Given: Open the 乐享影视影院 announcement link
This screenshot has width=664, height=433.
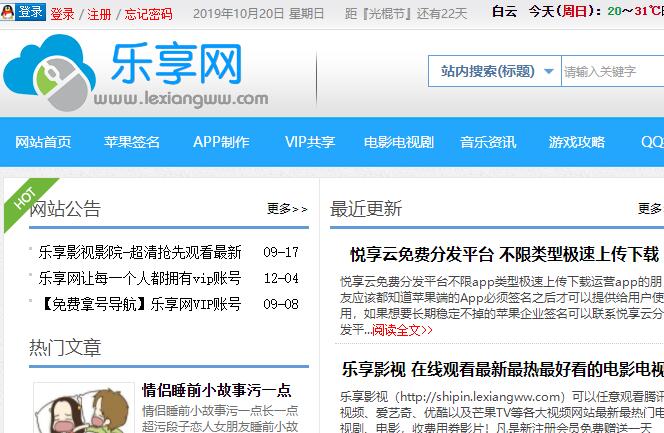Looking at the screenshot, I should 140,252.
